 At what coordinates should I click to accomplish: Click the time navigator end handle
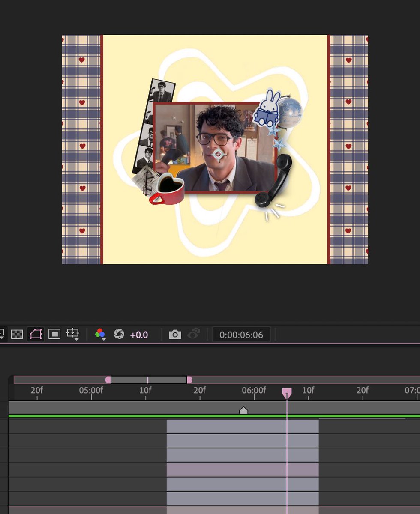189,380
